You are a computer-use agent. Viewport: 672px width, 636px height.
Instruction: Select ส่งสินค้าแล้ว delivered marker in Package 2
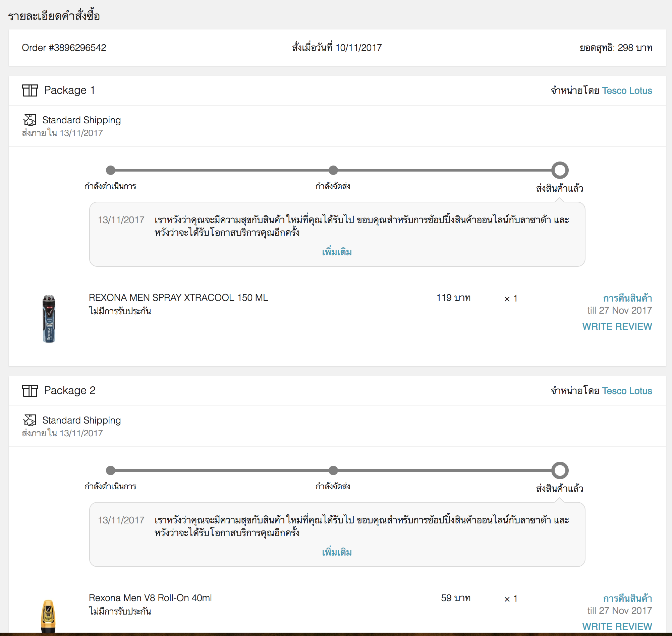560,470
